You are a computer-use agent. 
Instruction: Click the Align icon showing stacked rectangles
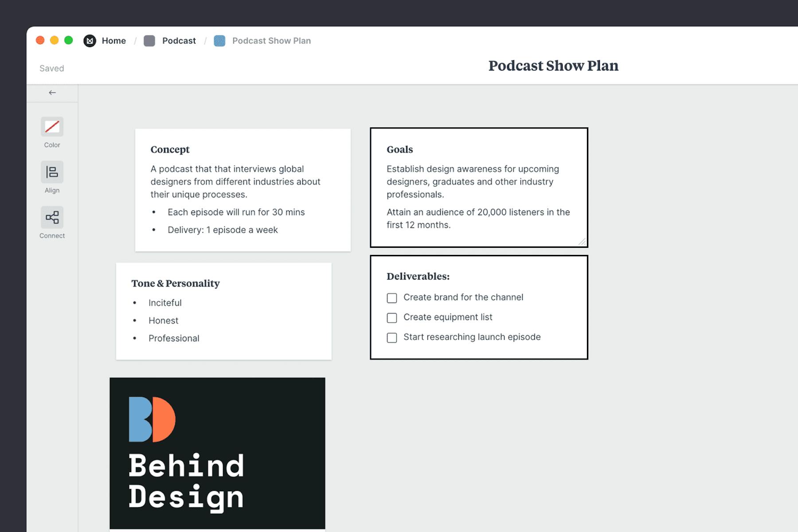[x=52, y=172]
